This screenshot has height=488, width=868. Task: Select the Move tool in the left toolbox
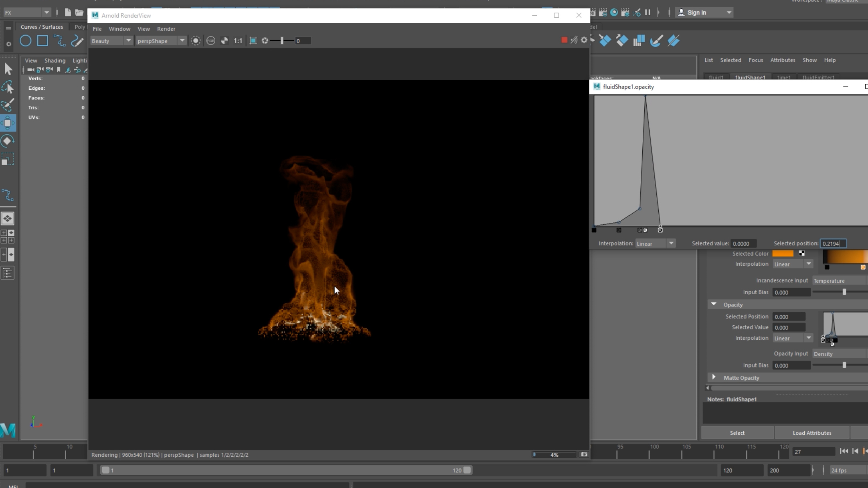8,123
